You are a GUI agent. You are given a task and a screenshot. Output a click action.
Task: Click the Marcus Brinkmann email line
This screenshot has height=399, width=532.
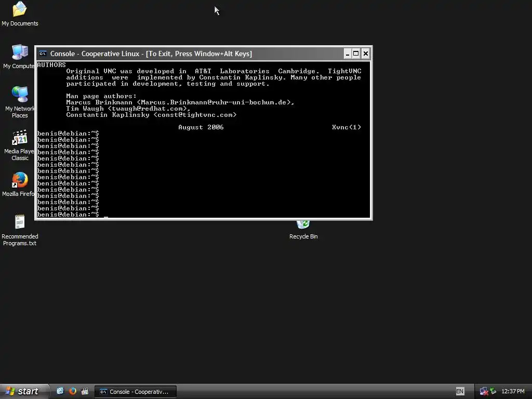pyautogui.click(x=180, y=102)
